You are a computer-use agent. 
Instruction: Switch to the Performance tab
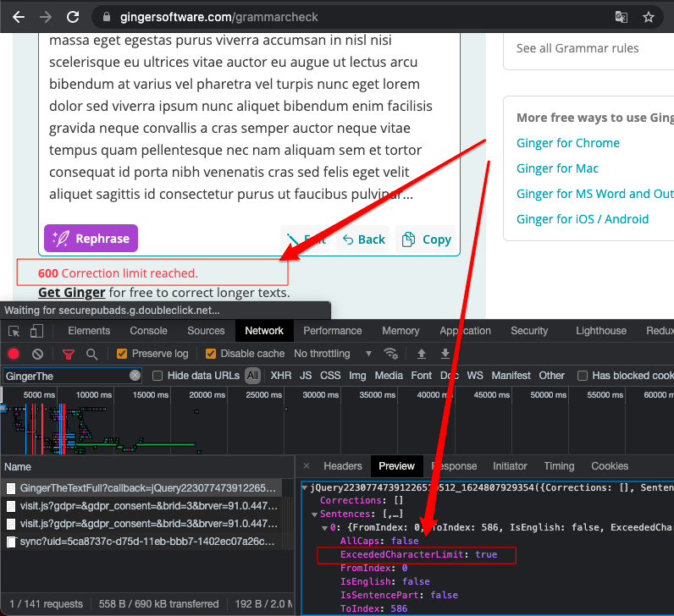[x=332, y=331]
